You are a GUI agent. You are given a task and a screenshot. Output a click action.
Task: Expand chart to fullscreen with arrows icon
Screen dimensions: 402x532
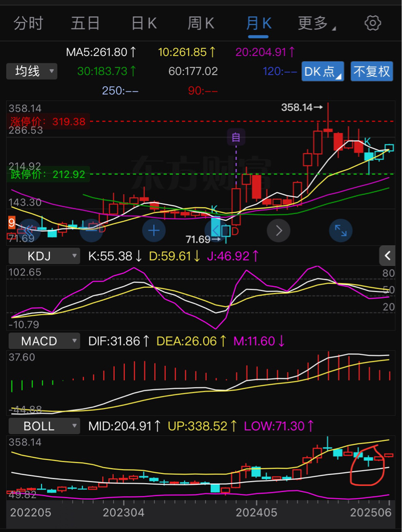pyautogui.click(x=341, y=231)
